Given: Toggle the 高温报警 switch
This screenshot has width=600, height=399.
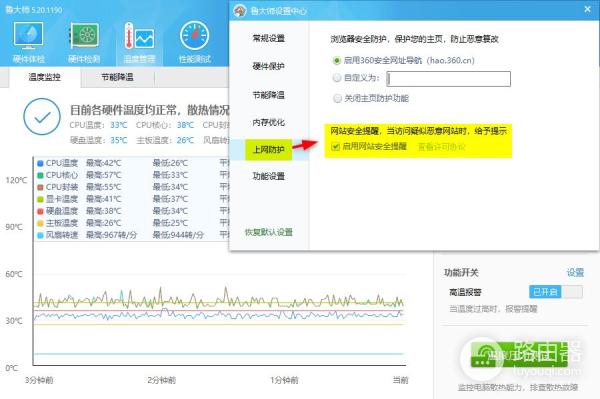Looking at the screenshot, I should 556,292.
